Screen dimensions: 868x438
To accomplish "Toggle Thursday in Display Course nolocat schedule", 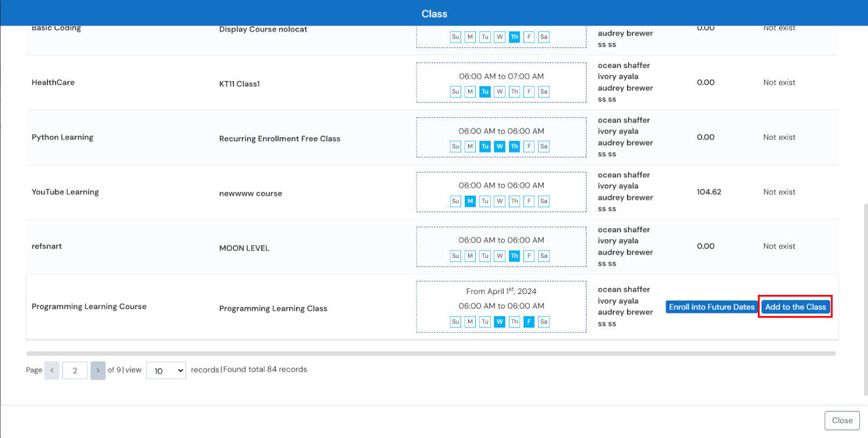I will pyautogui.click(x=514, y=37).
